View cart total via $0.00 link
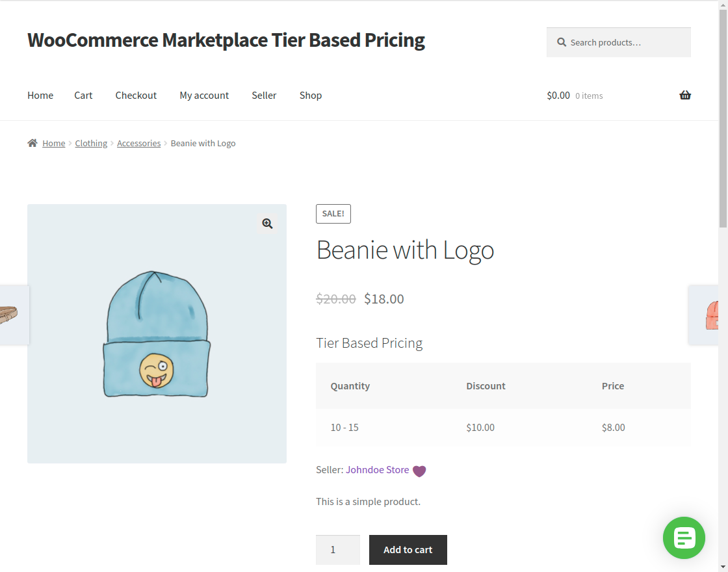728x572 pixels. (x=558, y=95)
